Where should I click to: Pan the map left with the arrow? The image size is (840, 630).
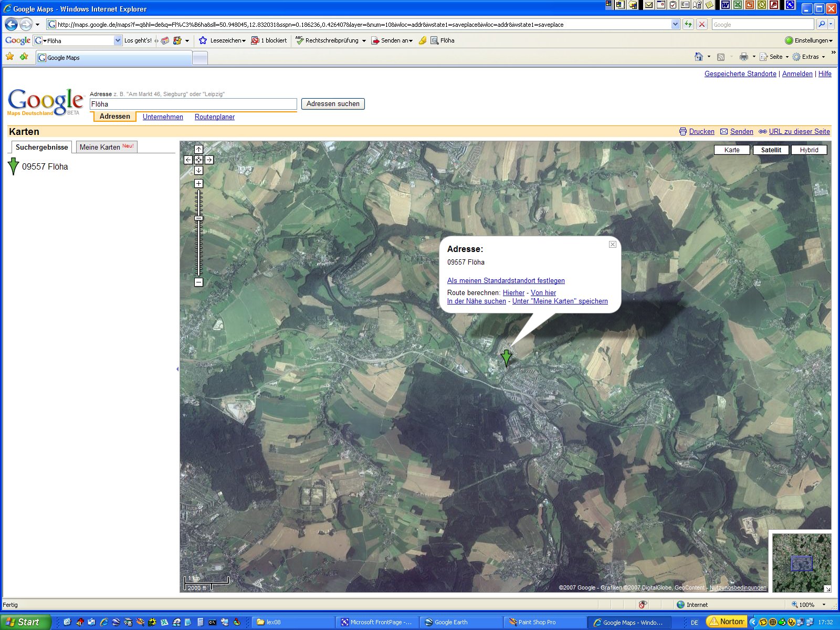(x=188, y=160)
